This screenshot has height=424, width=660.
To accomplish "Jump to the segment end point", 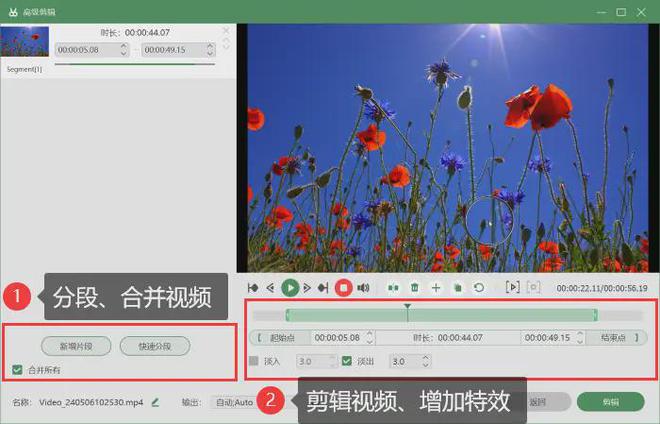I will click(323, 288).
